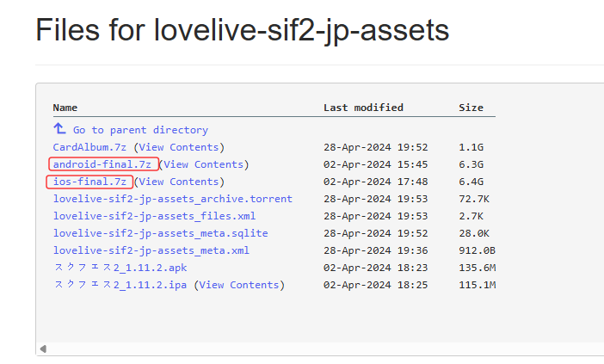Viewport: 604px width, 364px height.
Task: Select date 02-Apr-2024 17:48
Action: pos(376,182)
